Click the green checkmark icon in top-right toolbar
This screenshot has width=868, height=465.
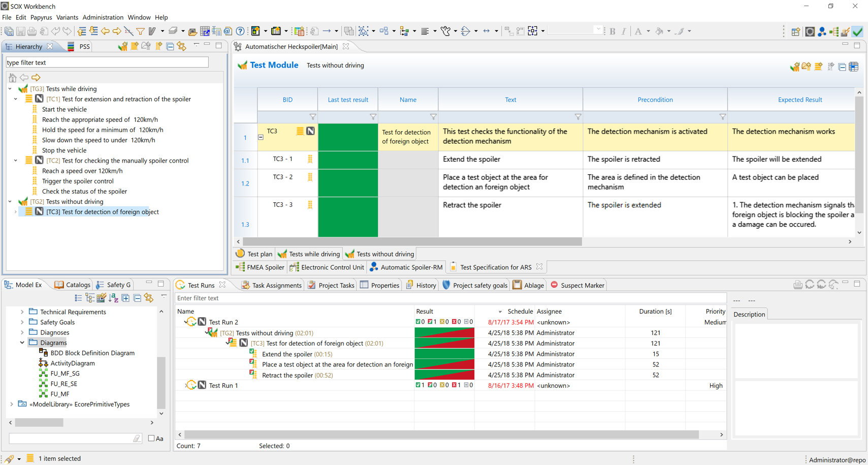pyautogui.click(x=857, y=32)
